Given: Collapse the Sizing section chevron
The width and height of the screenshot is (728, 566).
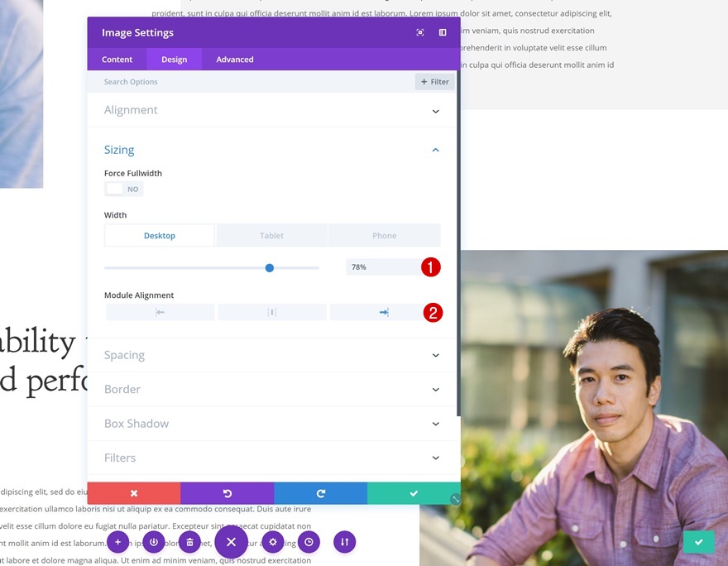Looking at the screenshot, I should click(435, 150).
